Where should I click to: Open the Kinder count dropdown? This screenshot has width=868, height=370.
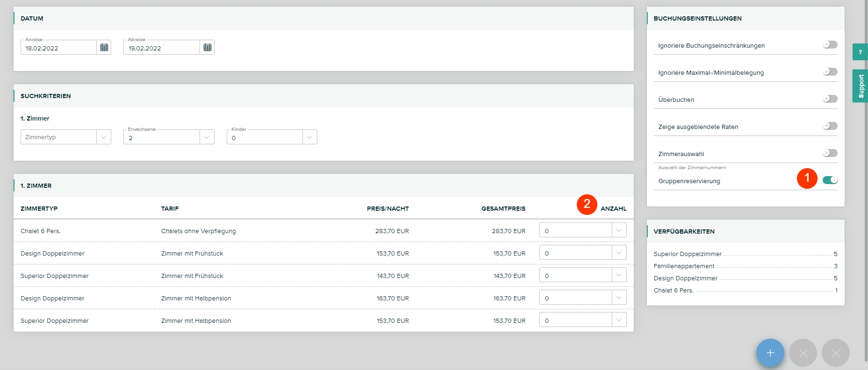pos(272,137)
